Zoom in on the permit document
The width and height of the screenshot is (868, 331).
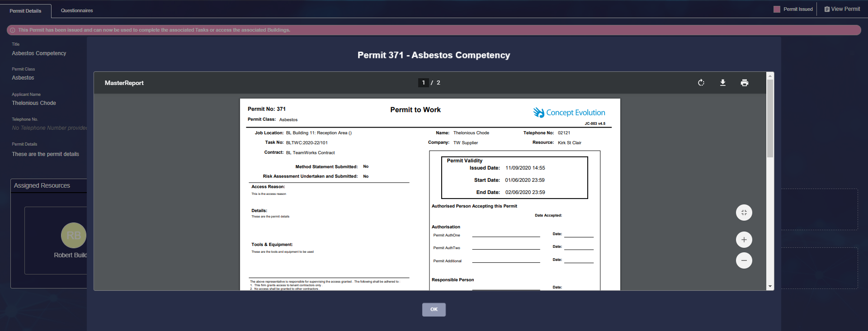click(744, 240)
